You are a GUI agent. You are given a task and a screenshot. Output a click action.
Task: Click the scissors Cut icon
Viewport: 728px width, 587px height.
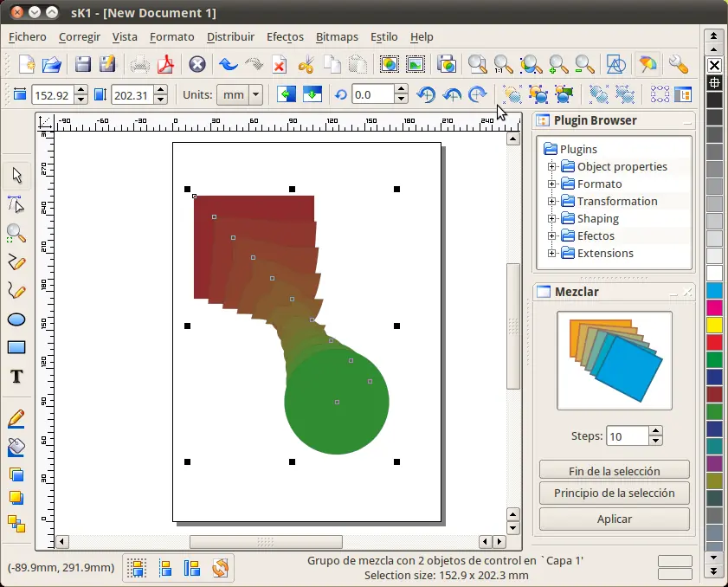306,64
